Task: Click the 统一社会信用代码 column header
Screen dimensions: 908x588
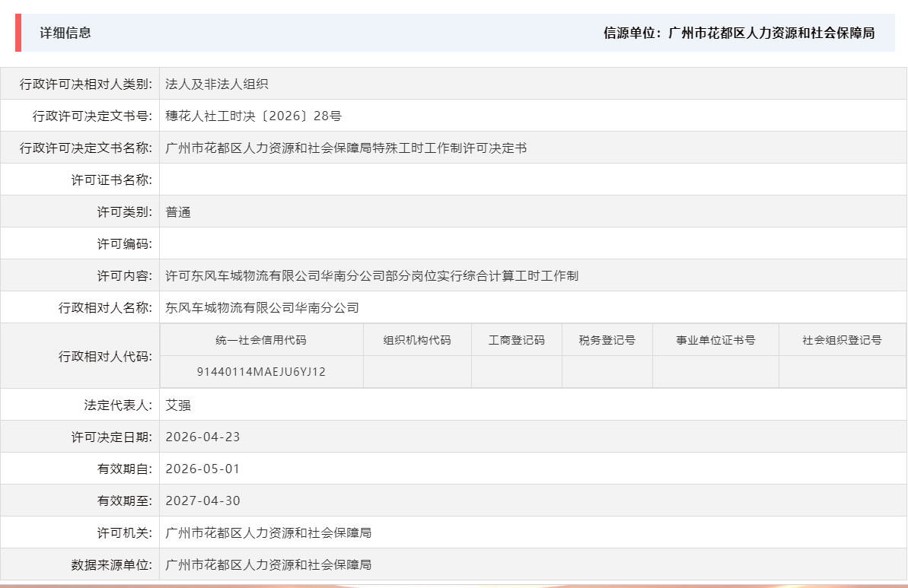Action: [261, 340]
